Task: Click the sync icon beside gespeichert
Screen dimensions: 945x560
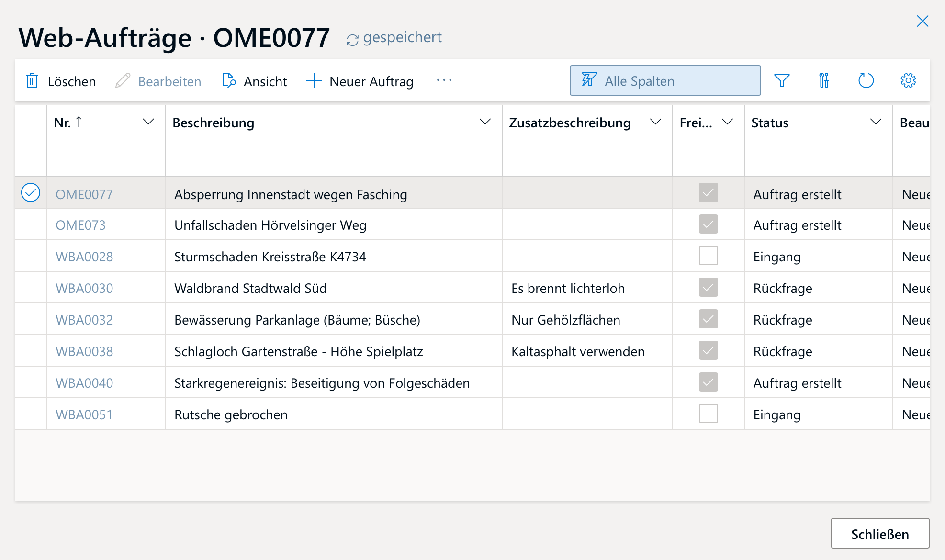Action: (352, 40)
